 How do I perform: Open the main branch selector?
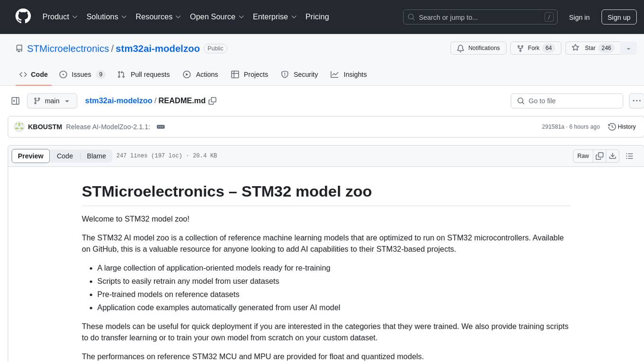click(x=52, y=101)
